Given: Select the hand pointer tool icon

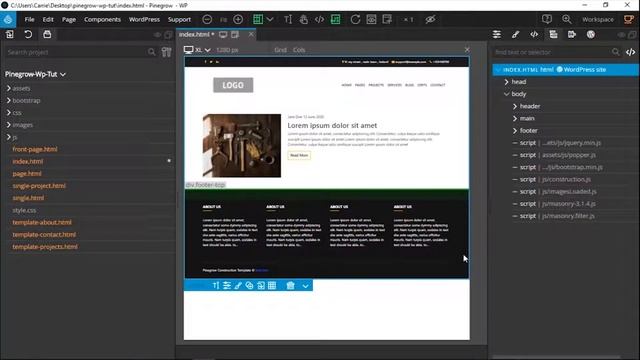Looking at the screenshot, I should [303, 19].
